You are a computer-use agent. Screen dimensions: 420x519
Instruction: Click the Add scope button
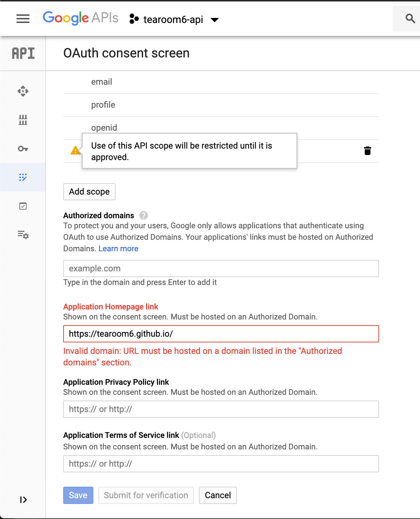pyautogui.click(x=89, y=191)
